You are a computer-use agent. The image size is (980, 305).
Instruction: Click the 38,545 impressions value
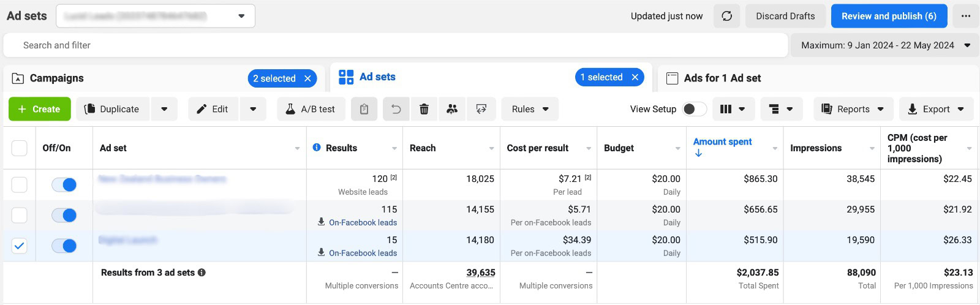click(861, 179)
